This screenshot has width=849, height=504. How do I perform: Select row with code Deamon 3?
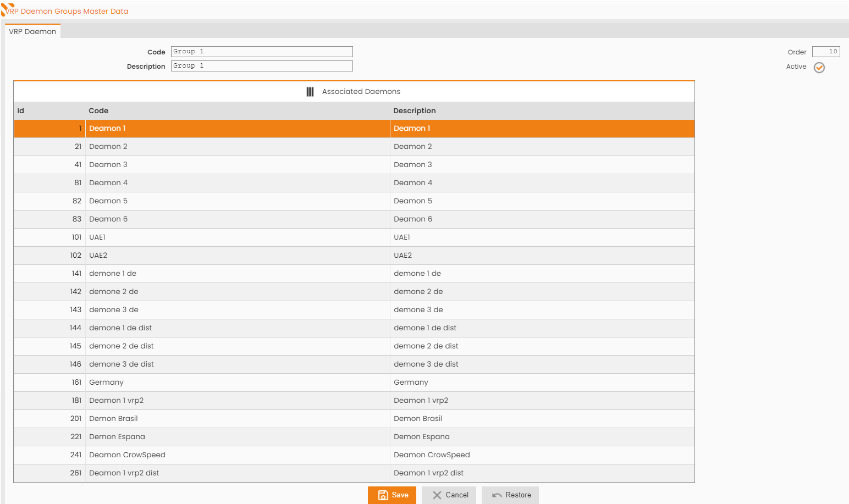coord(354,165)
